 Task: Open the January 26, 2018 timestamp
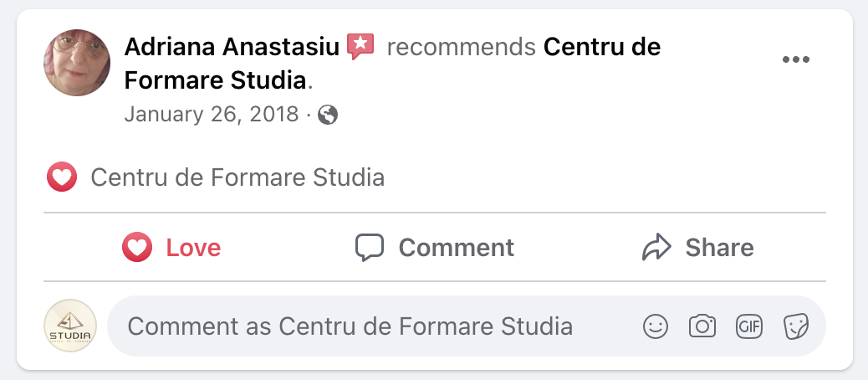pos(211,115)
